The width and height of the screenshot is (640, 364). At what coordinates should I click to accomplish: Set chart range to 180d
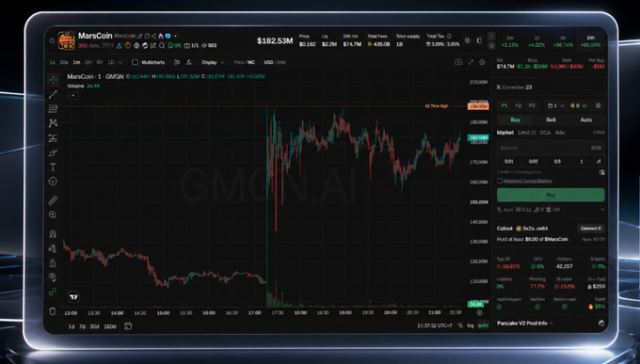[110, 326]
